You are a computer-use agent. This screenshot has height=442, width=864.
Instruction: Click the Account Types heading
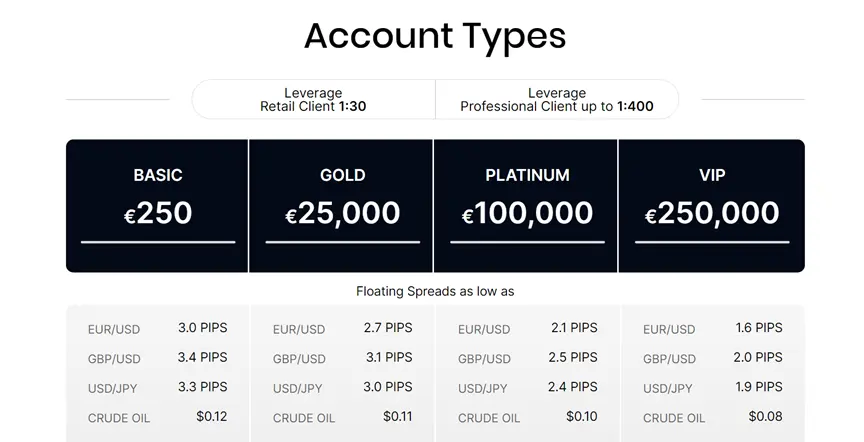tap(435, 36)
